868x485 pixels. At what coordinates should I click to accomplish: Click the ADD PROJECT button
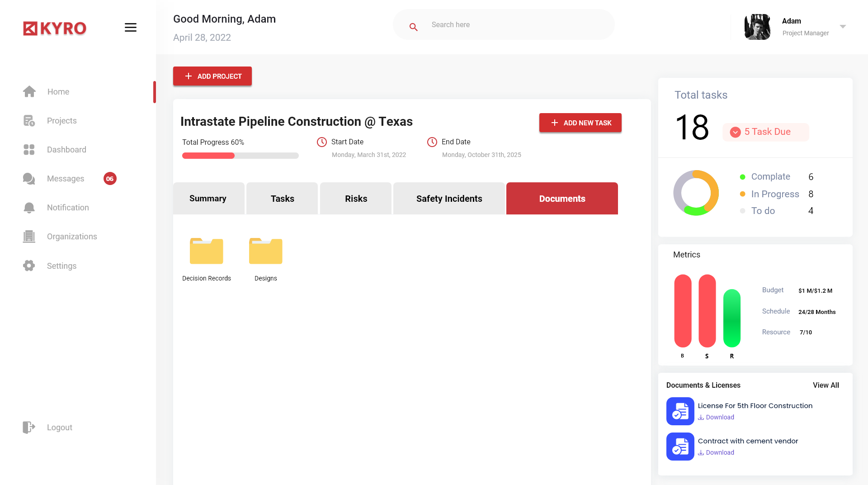pos(212,76)
